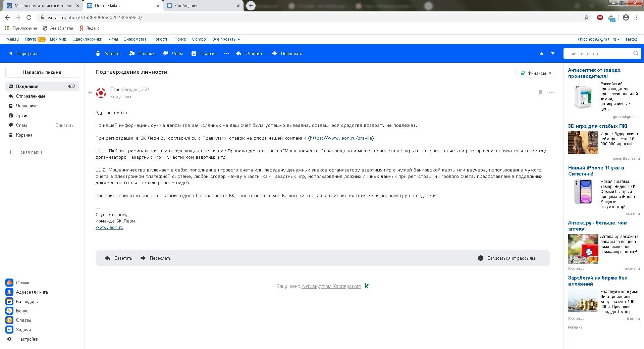Open Настройки settings gear
The width and height of the screenshot is (644, 349).
pyautogui.click(x=9, y=339)
